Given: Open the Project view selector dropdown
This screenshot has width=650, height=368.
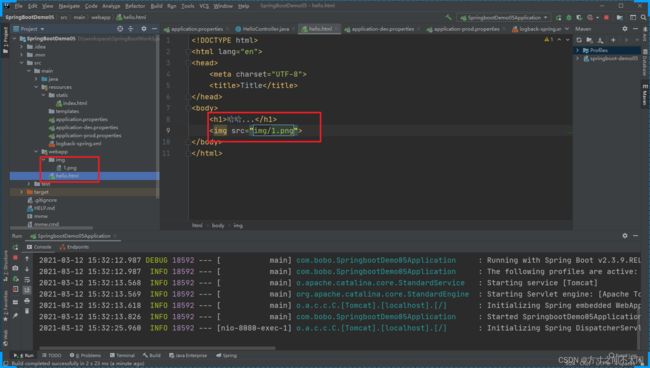Looking at the screenshot, I should click(x=29, y=29).
